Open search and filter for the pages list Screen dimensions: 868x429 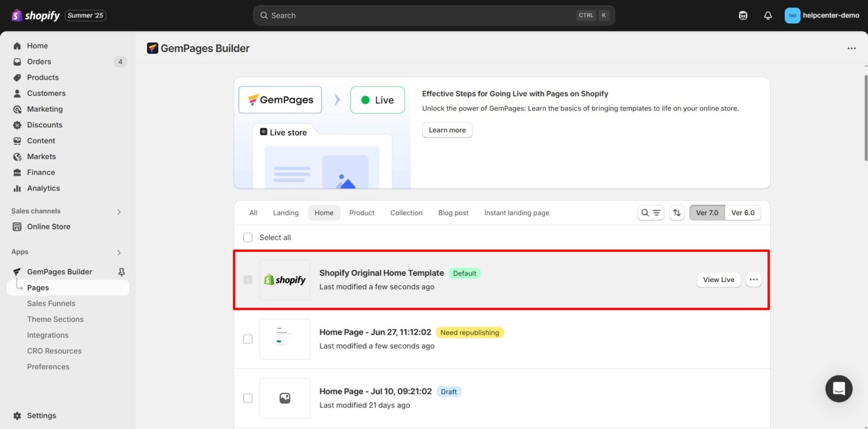pyautogui.click(x=650, y=213)
